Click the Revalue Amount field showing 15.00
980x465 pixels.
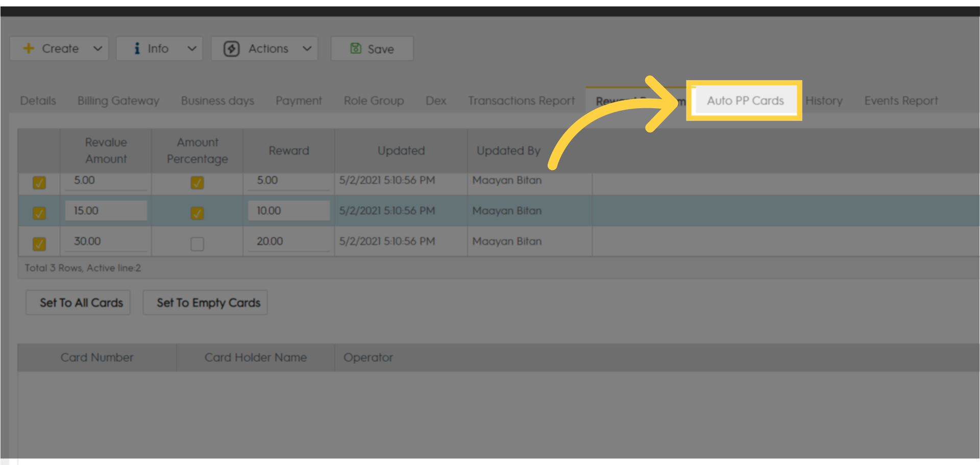click(106, 211)
